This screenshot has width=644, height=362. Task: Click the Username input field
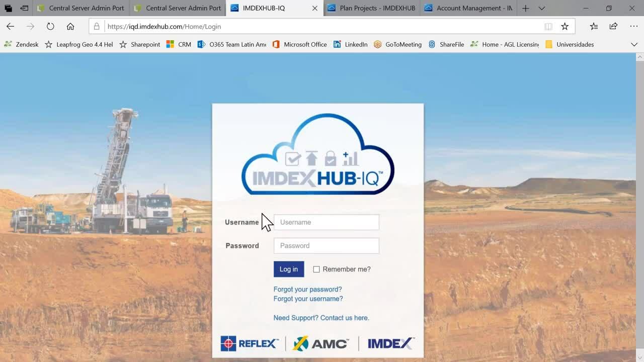pos(326,222)
